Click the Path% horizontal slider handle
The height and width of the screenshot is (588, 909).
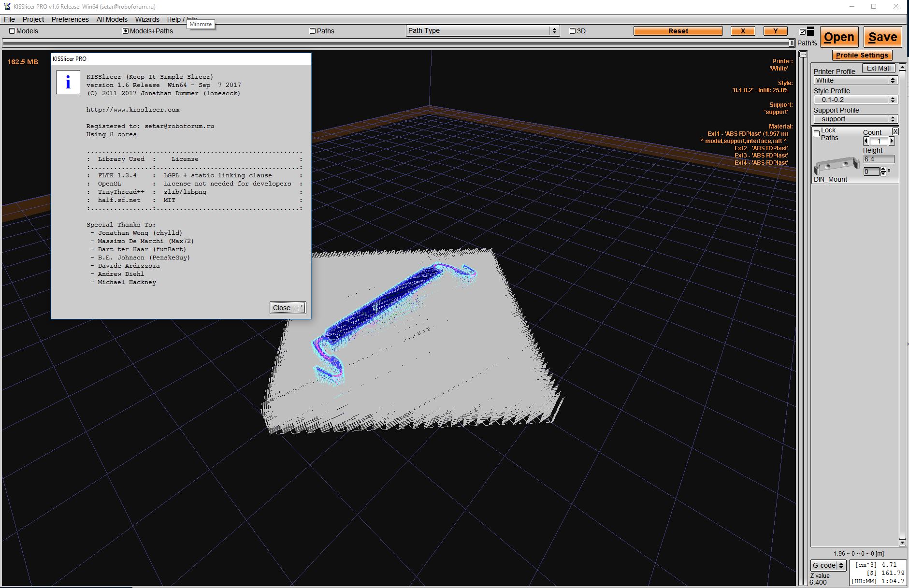point(792,43)
